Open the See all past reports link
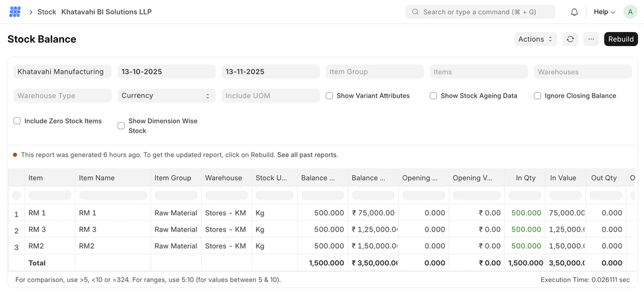Screen dimensions: 644x294 307,155
